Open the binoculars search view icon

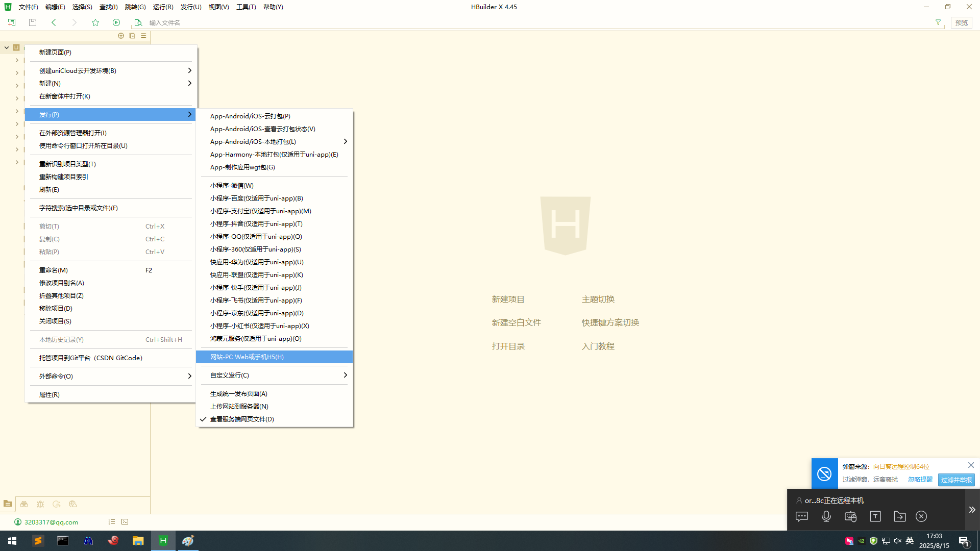[24, 504]
